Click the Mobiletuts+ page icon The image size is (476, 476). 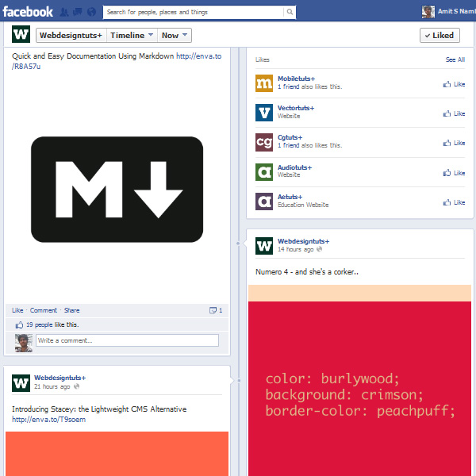[264, 83]
